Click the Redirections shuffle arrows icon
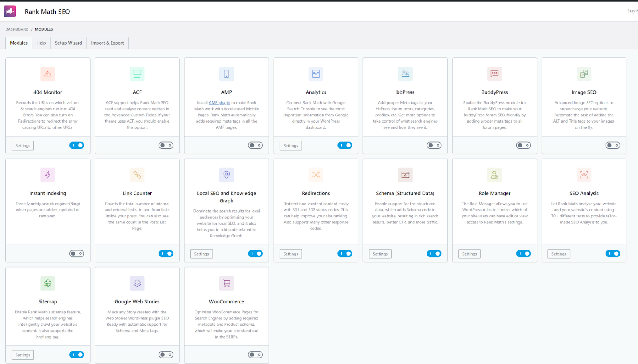638x364 pixels. coord(316,175)
